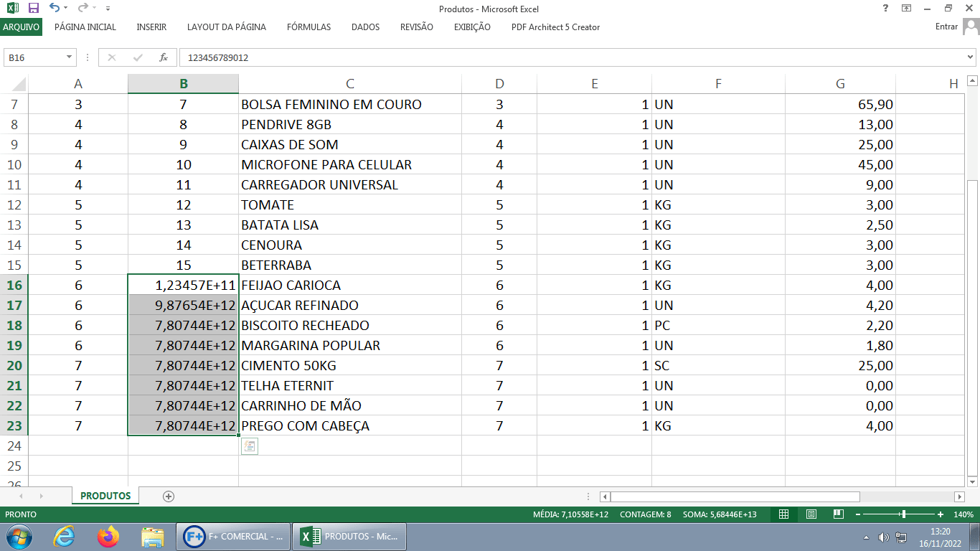This screenshot has width=980, height=551.
Task: Add a new sheet with plus icon
Action: click(169, 496)
